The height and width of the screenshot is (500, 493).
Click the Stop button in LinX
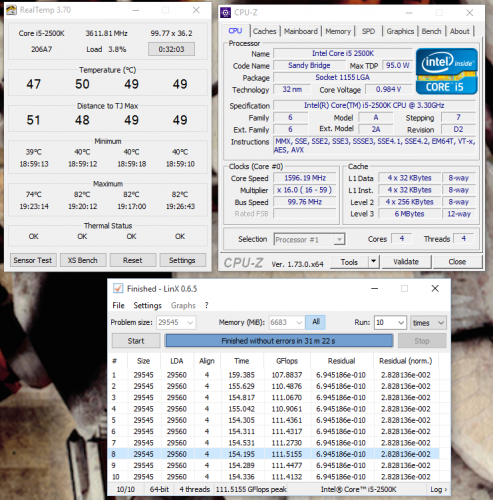pos(422,341)
